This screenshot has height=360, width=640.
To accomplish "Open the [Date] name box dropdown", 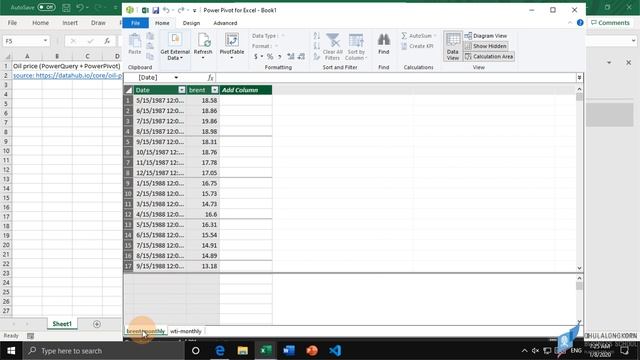I will coord(176,78).
